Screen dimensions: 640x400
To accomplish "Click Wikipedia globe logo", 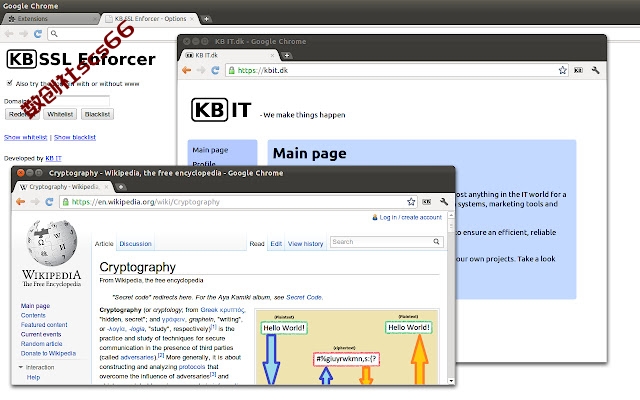I will [x=51, y=253].
